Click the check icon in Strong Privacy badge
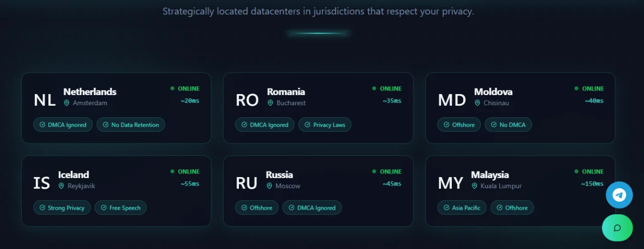 [42, 208]
